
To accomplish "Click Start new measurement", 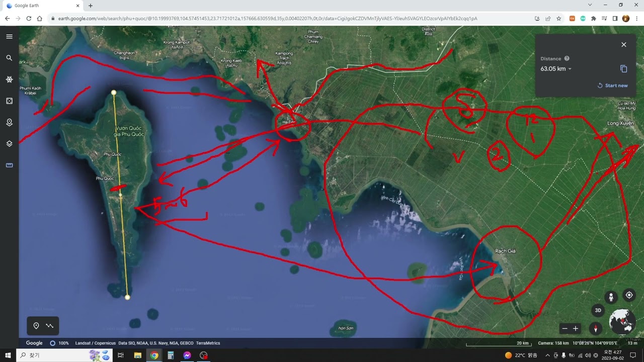I will point(612,85).
